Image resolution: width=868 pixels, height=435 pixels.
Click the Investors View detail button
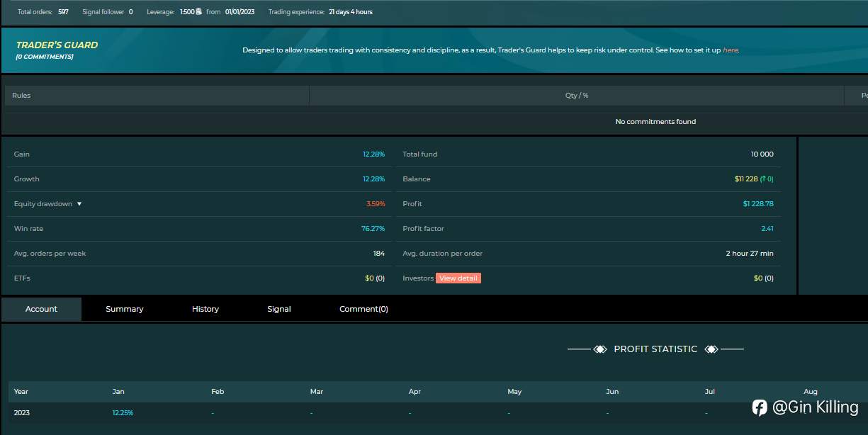458,278
